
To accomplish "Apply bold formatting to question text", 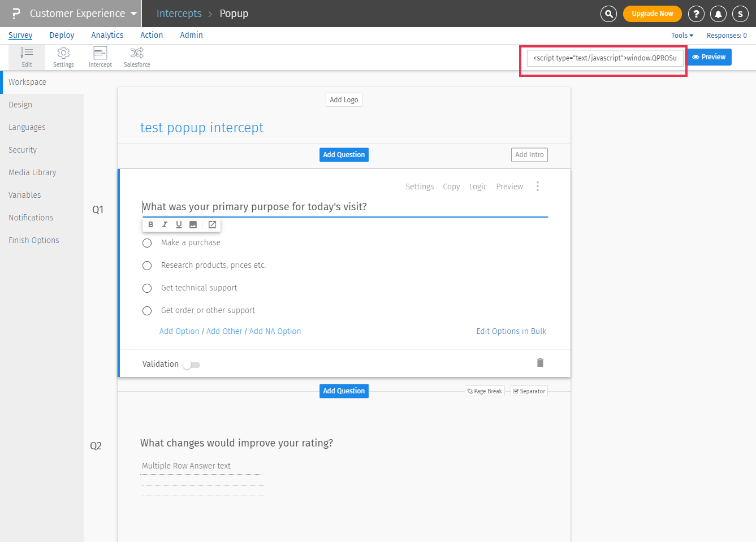I will (150, 224).
